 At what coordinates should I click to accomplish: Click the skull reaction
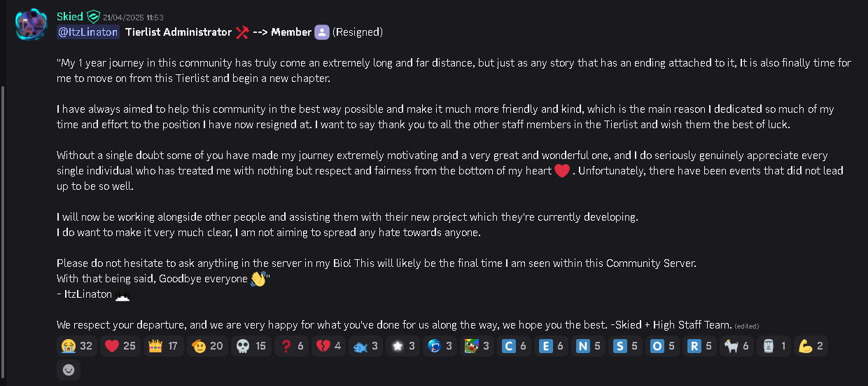coord(251,346)
